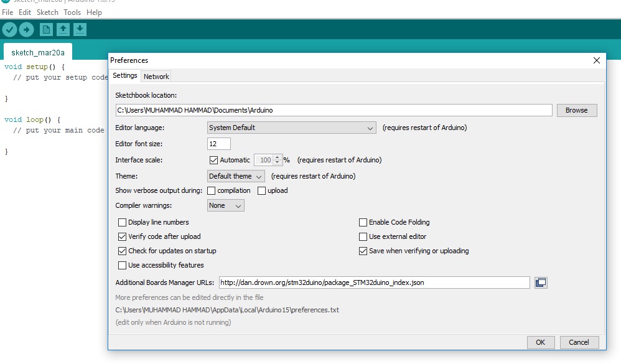
Task: Enable verbose output during compilation
Action: 212,190
